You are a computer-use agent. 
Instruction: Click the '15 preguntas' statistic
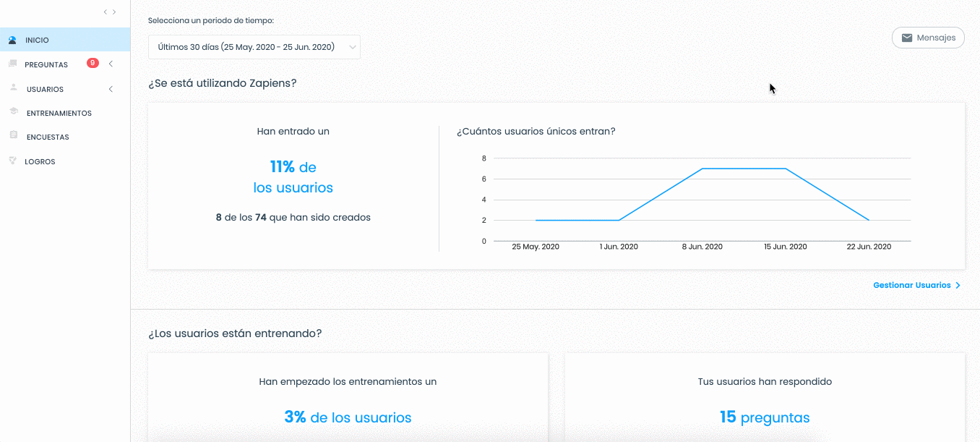click(765, 417)
